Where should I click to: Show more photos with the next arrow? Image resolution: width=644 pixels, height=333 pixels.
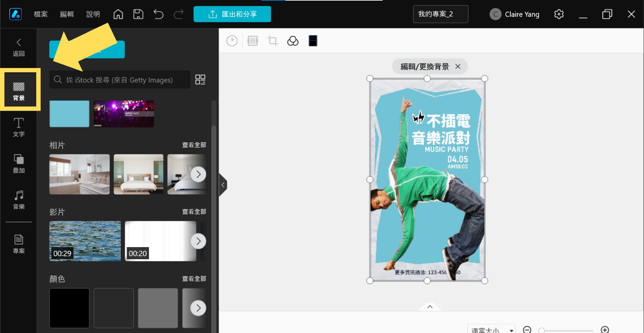point(198,174)
